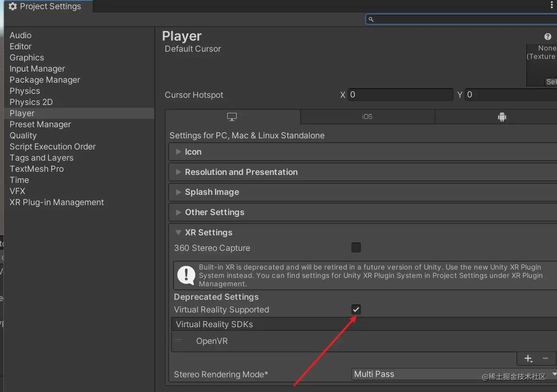Open the Physics settings category
This screenshot has height=392, width=557.
(x=25, y=91)
